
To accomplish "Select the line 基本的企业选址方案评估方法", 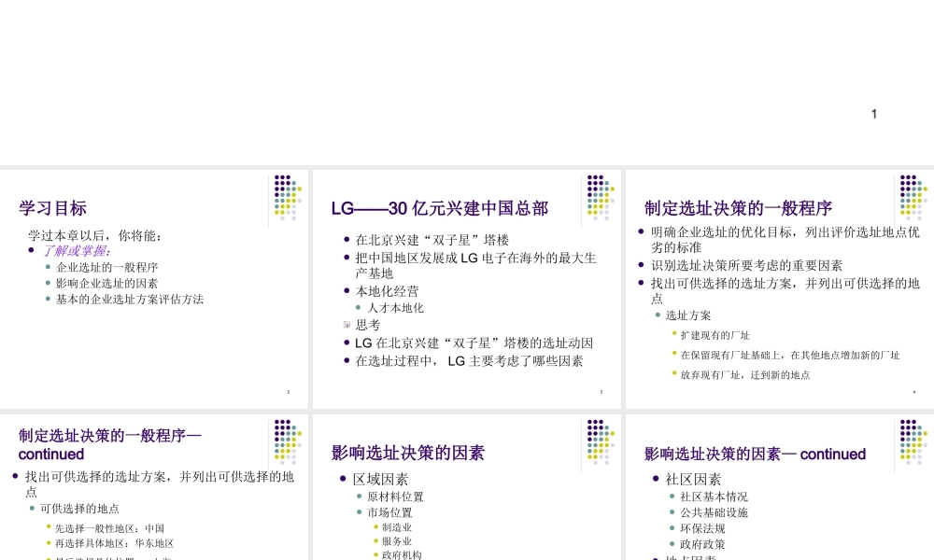I will coord(129,300).
